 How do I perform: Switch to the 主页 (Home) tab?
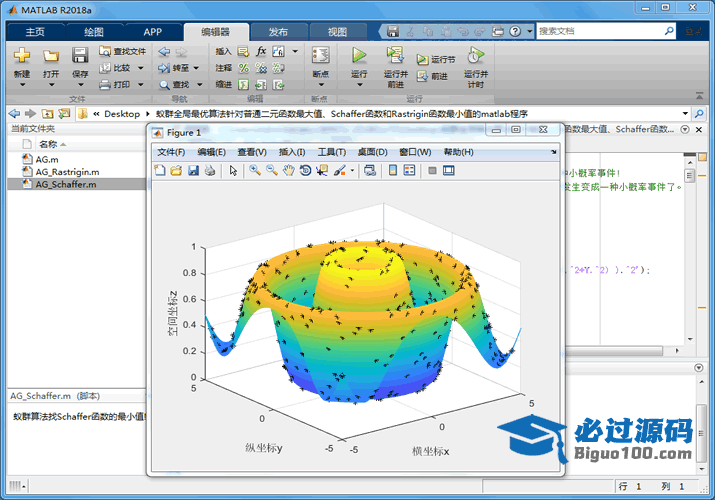[x=35, y=31]
